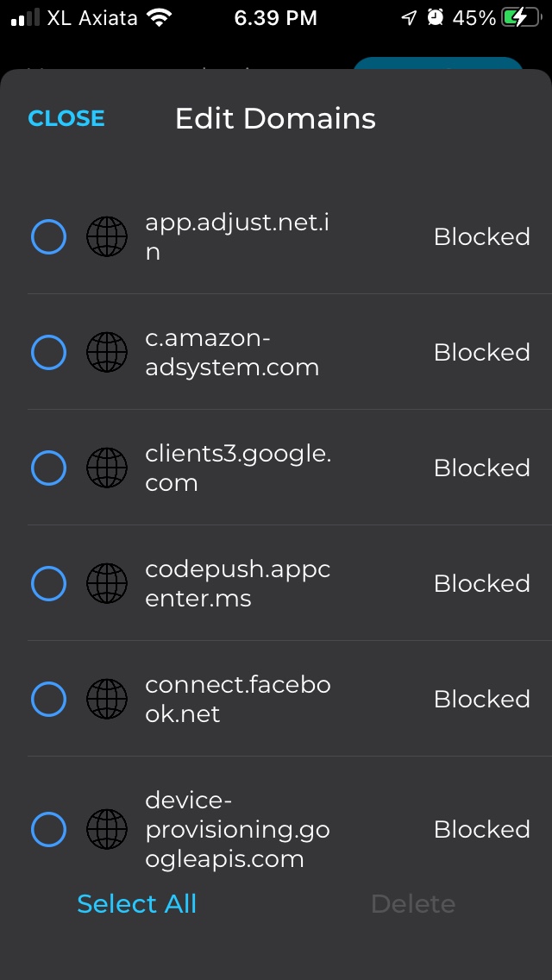The width and height of the screenshot is (552, 980).
Task: Tap Blocked status for clients3.google.com
Action: (482, 468)
